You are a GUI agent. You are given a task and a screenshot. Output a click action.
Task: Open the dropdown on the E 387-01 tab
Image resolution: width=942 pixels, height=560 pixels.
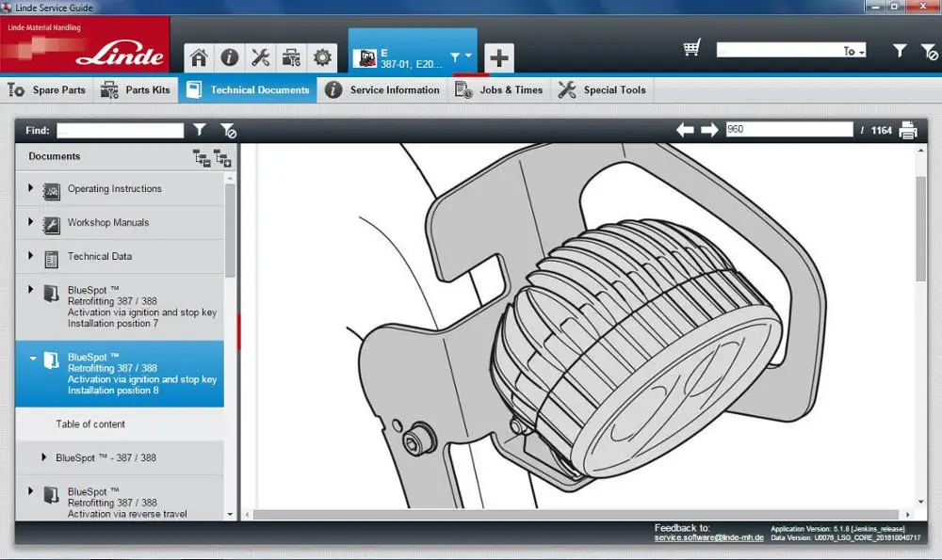point(468,56)
